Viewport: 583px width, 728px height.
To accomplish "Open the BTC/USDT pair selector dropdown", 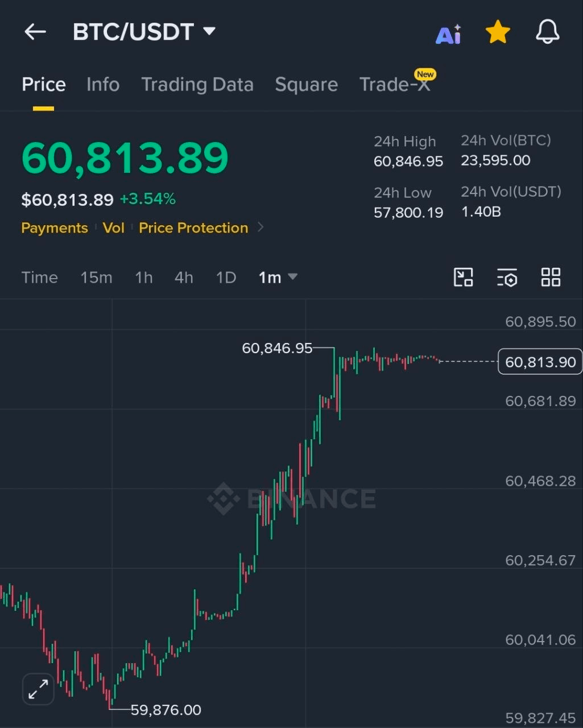I will tap(144, 32).
